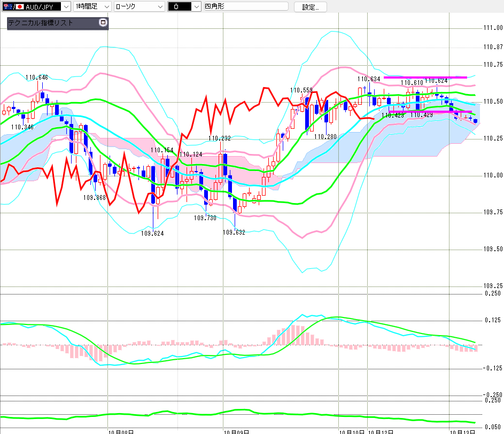Click the 四角形 shape name field
The height and width of the screenshot is (434, 504).
246,6
